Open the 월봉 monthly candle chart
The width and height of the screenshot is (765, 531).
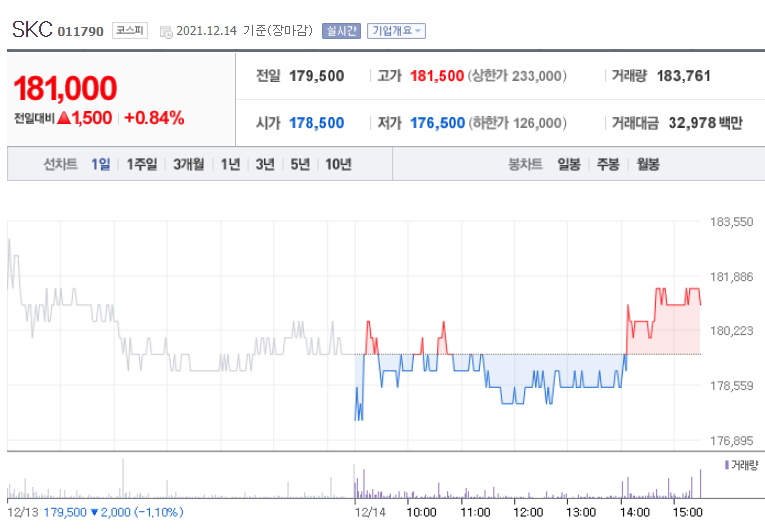point(648,164)
